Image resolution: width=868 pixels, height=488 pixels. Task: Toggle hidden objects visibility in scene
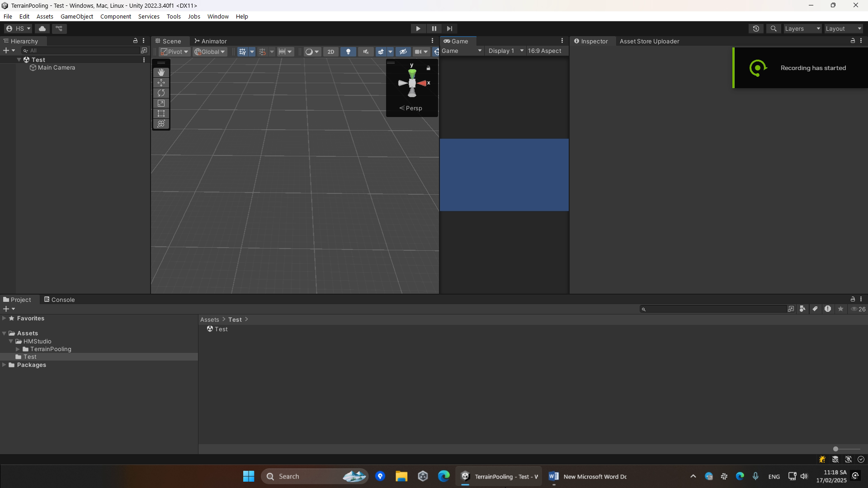click(403, 52)
